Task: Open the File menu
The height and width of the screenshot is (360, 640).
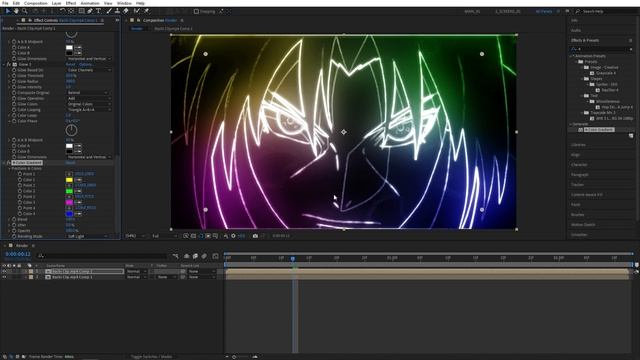Action: click(x=5, y=3)
